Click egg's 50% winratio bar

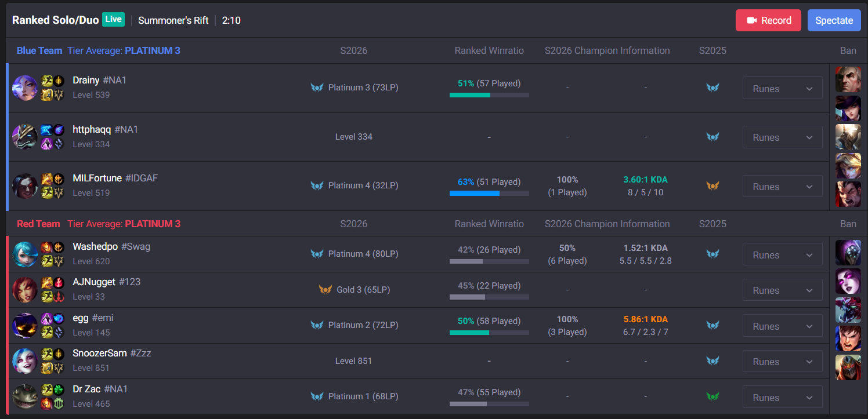489,333
